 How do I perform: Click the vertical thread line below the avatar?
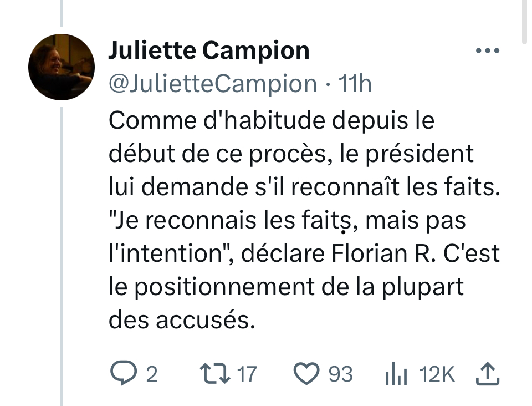point(61,250)
